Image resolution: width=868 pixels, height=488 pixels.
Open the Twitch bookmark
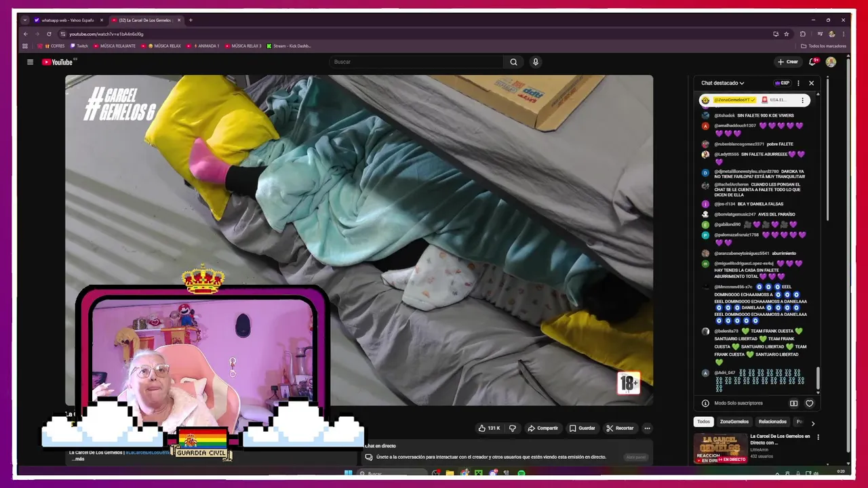[x=79, y=46]
